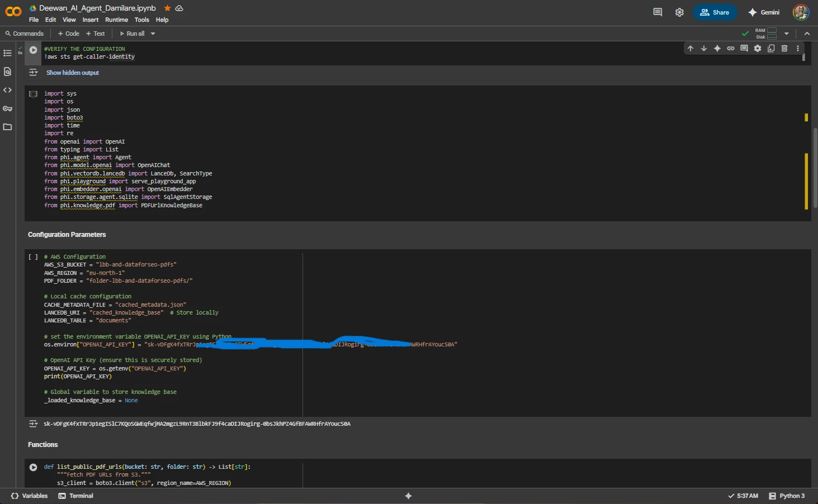This screenshot has width=818, height=504.
Task: Open the Secrets key panel
Action: tap(7, 108)
